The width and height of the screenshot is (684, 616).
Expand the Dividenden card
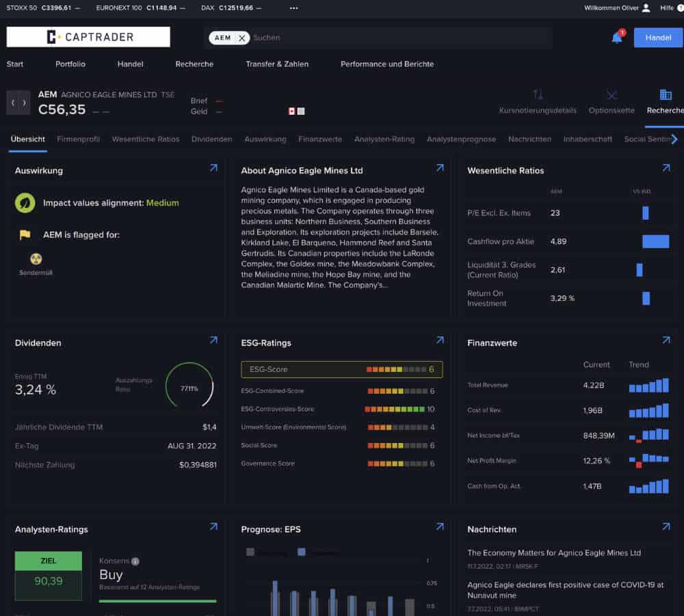(213, 340)
